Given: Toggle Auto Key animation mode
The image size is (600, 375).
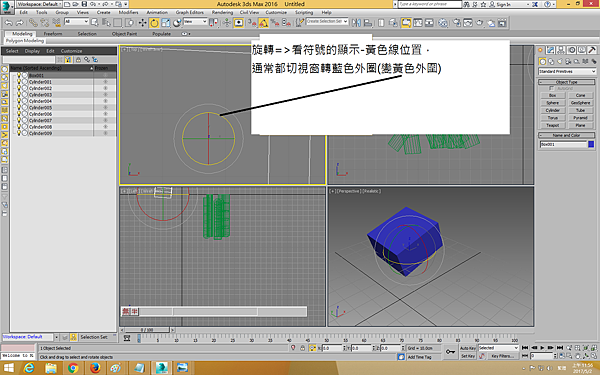Looking at the screenshot, I should [468, 348].
